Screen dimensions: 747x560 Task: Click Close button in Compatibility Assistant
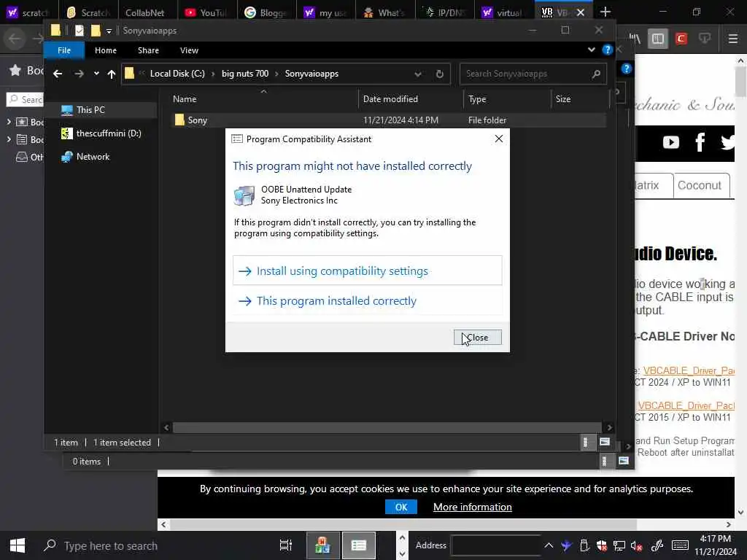477,337
